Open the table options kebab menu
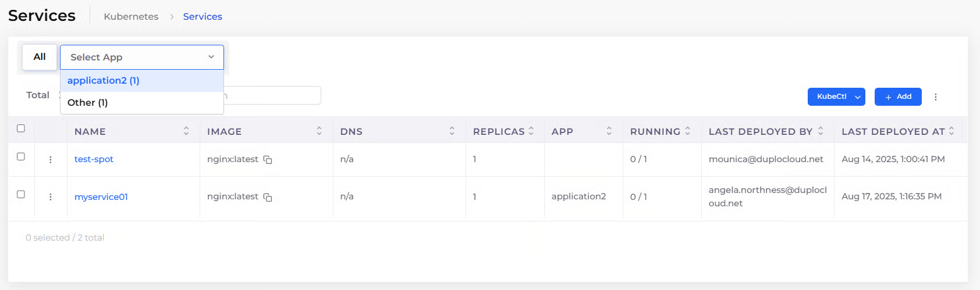 pyautogui.click(x=935, y=97)
